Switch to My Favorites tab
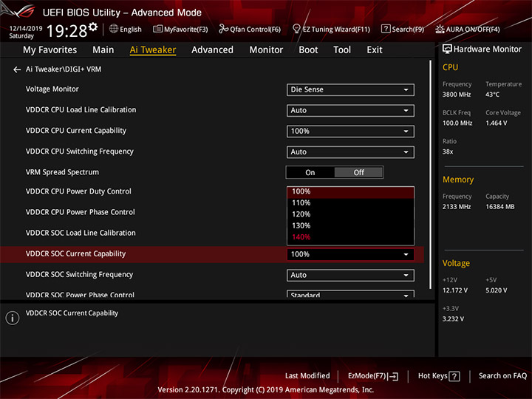This screenshot has width=532, height=399. point(50,50)
